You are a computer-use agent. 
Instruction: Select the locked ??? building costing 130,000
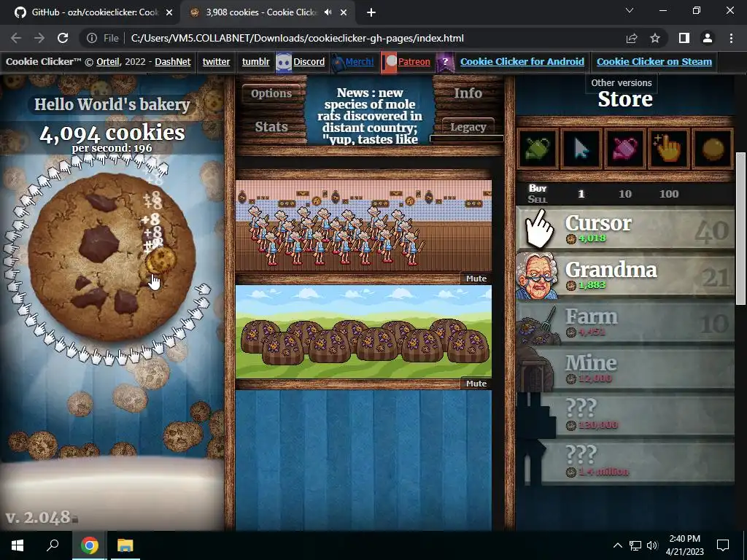(625, 415)
